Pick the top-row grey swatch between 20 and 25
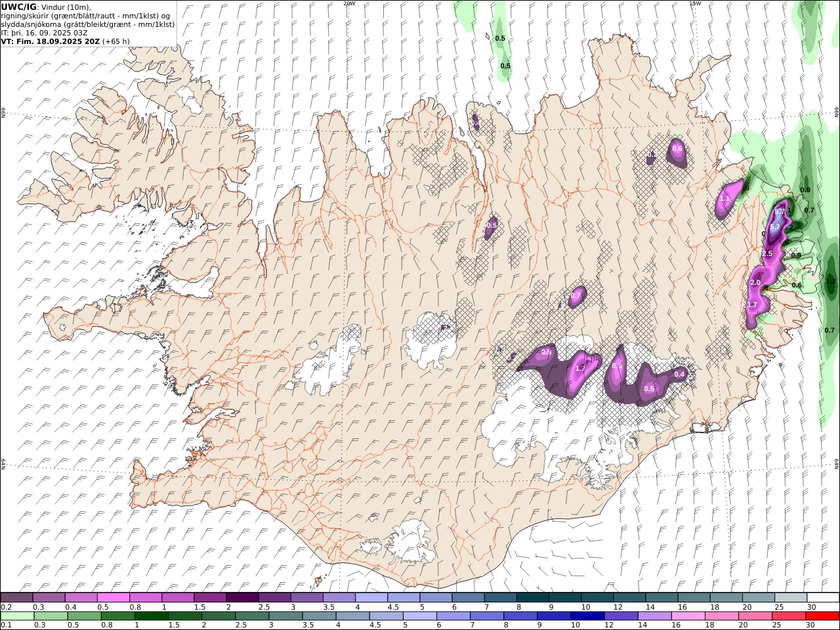840x630 pixels. tap(757, 597)
